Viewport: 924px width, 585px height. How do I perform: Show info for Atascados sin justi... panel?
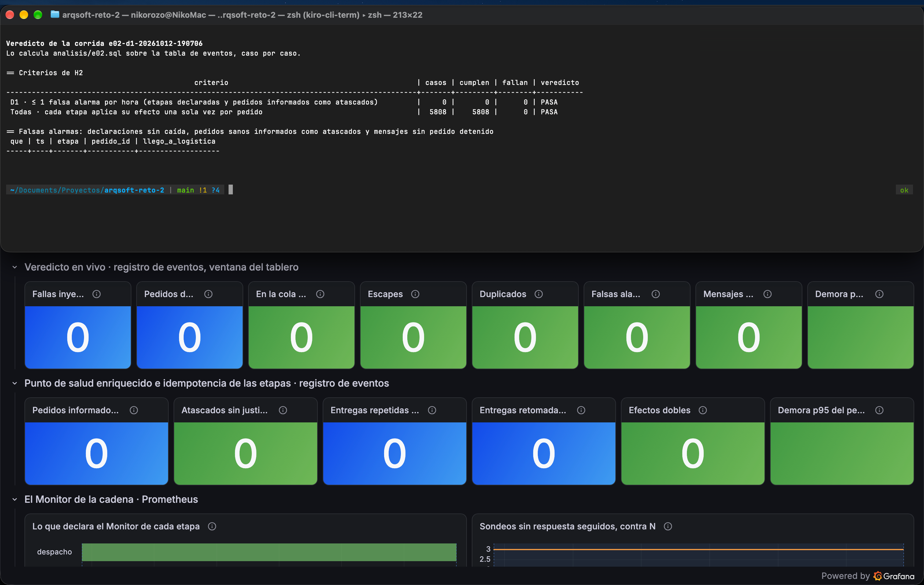tap(283, 410)
